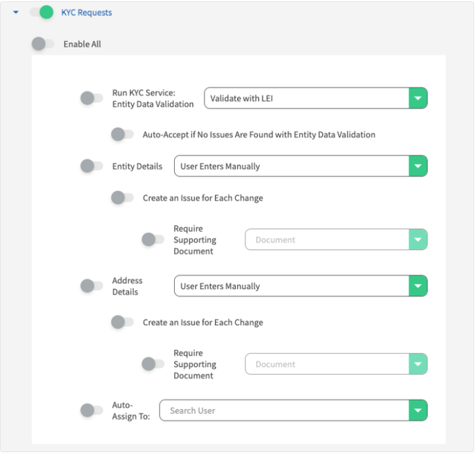Open Entity Details User Enters Manually arrow
This screenshot has width=476, height=454.
(x=418, y=166)
